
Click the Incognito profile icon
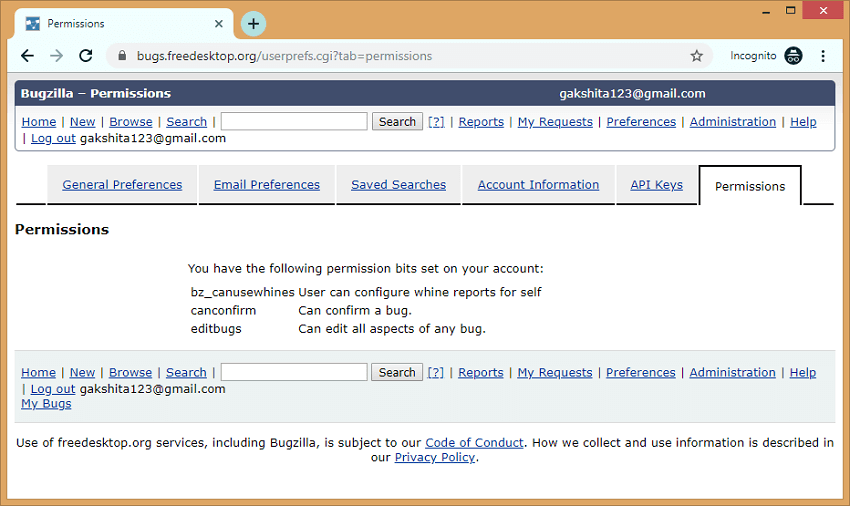[x=794, y=56]
